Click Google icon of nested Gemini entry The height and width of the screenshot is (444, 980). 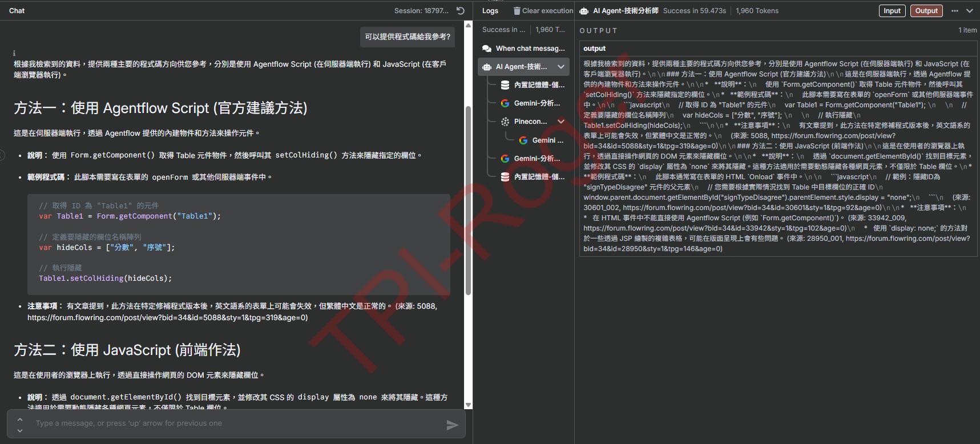click(x=523, y=140)
